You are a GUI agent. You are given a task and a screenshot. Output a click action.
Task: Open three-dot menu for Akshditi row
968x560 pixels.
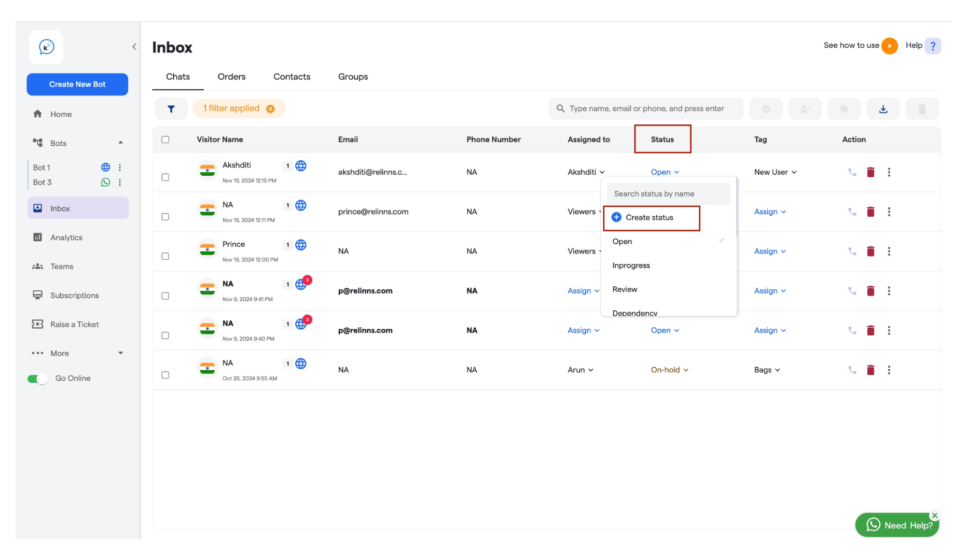(889, 172)
